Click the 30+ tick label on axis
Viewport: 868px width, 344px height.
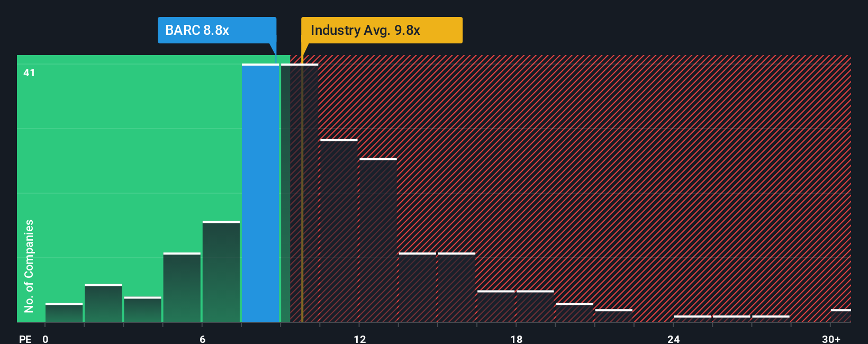831,339
